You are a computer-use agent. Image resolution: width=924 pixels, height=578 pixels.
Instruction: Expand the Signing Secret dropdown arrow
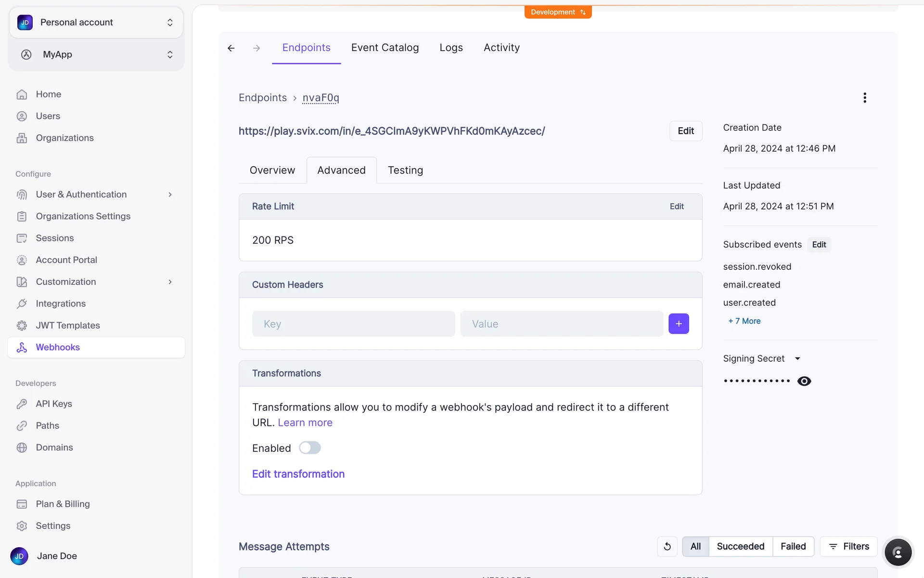797,358
